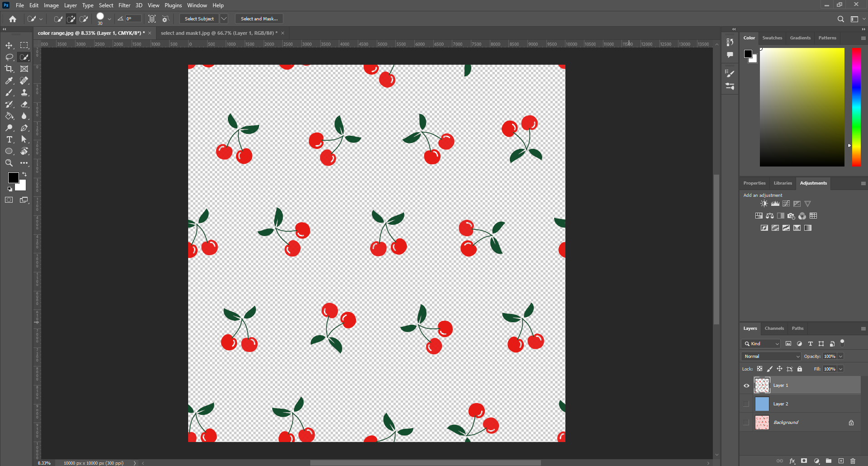Toggle Lock transparent pixels
Image resolution: width=868 pixels, height=466 pixels.
point(759,369)
